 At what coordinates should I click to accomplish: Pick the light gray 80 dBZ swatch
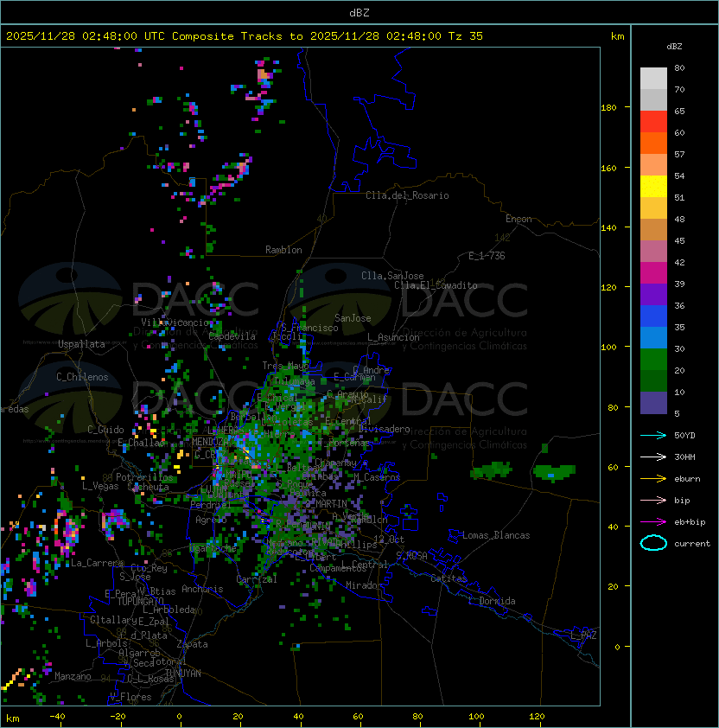[653, 78]
